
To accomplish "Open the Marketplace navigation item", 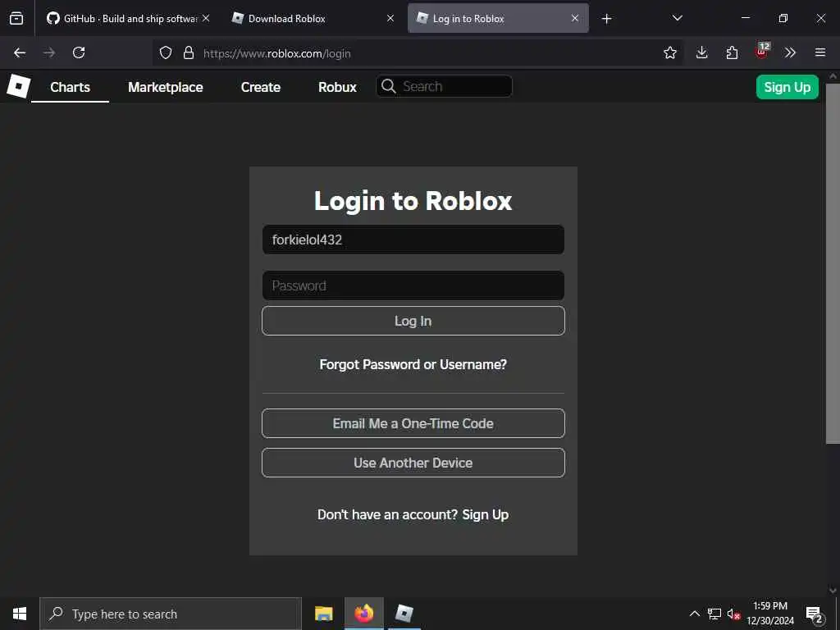I will point(166,87).
